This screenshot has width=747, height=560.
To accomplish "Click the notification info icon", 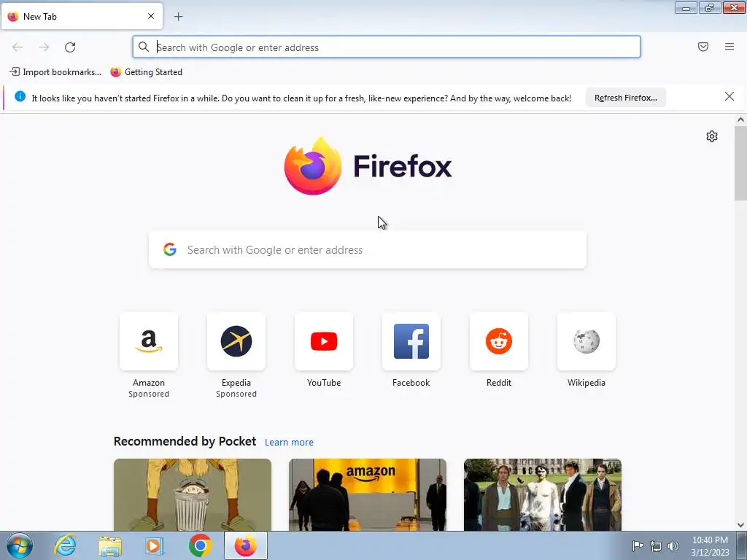I will pos(20,97).
